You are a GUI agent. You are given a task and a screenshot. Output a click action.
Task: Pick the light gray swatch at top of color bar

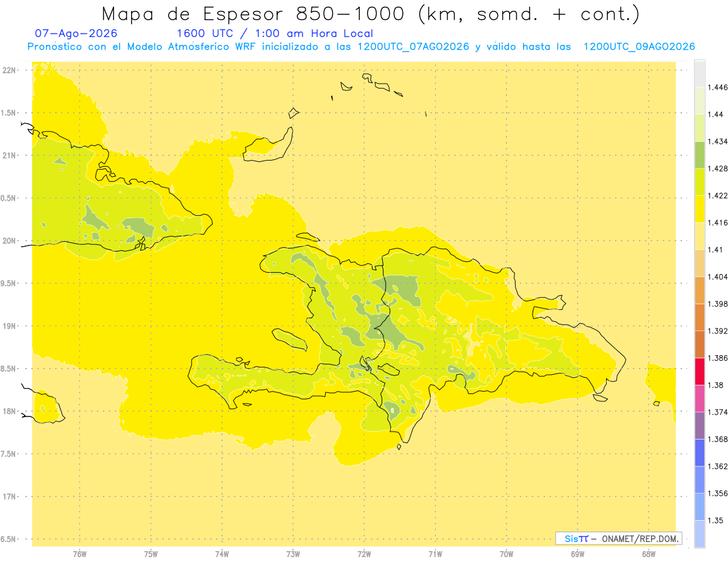(699, 73)
